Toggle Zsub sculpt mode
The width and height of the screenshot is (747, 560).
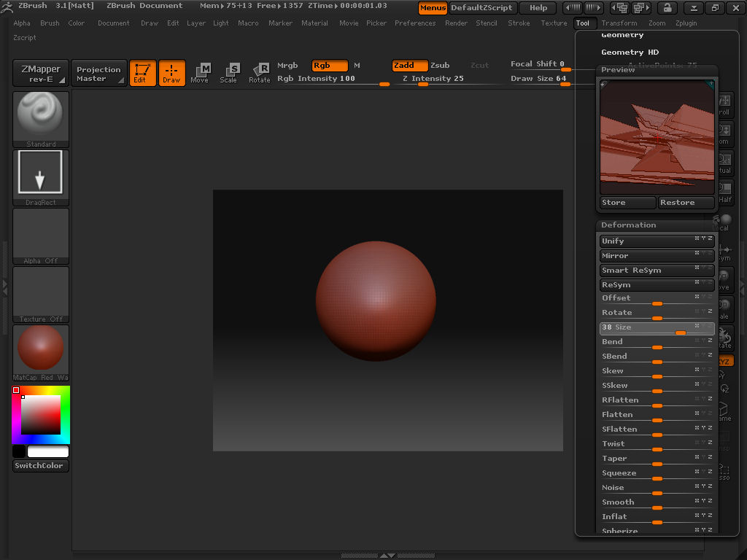(x=440, y=65)
